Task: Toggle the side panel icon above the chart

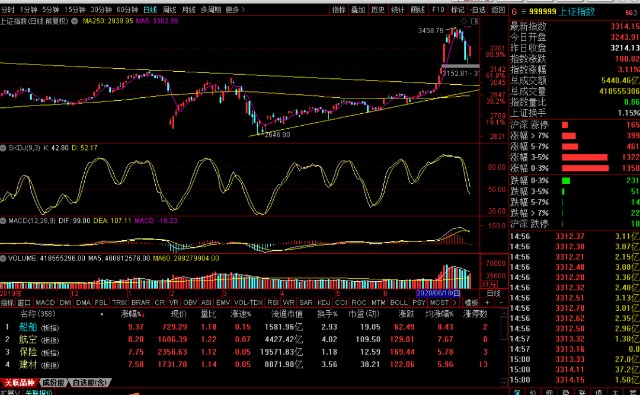Action: click(x=474, y=21)
